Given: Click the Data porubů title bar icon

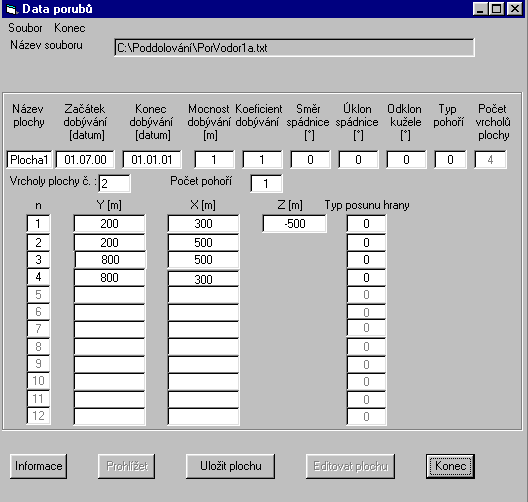Looking at the screenshot, I should 12,9.
